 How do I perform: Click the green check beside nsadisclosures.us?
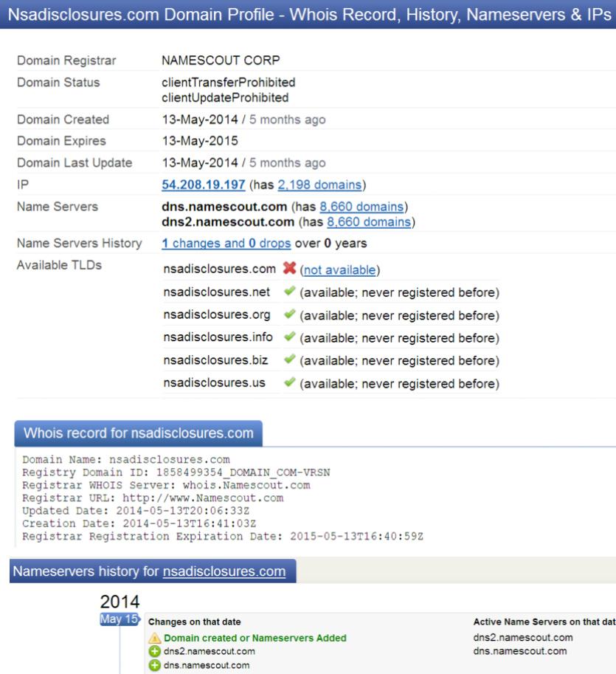289,382
